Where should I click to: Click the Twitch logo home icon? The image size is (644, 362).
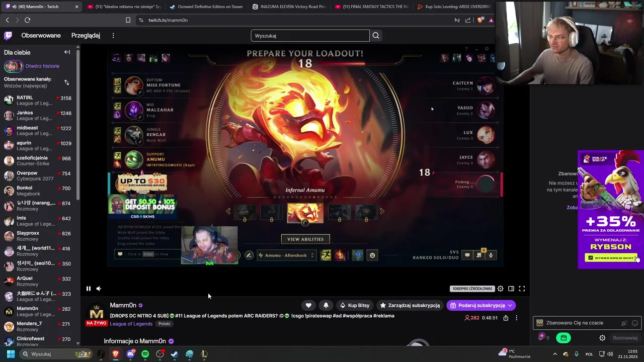tap(8, 35)
